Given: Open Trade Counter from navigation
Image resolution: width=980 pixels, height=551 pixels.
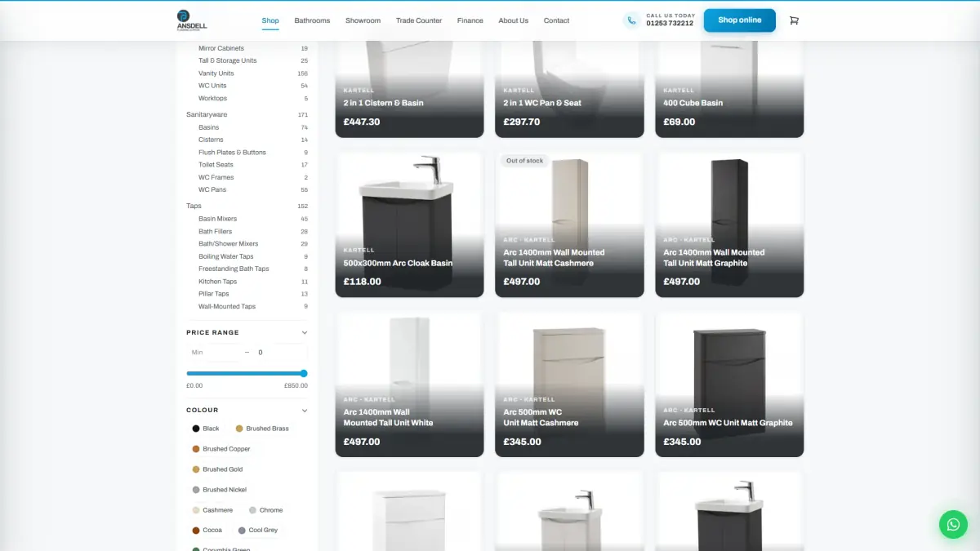Looking at the screenshot, I should click(419, 20).
